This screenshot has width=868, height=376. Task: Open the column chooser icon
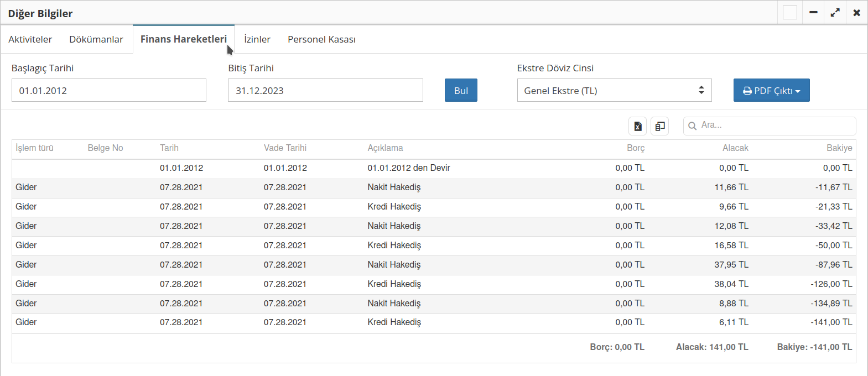pyautogui.click(x=659, y=126)
